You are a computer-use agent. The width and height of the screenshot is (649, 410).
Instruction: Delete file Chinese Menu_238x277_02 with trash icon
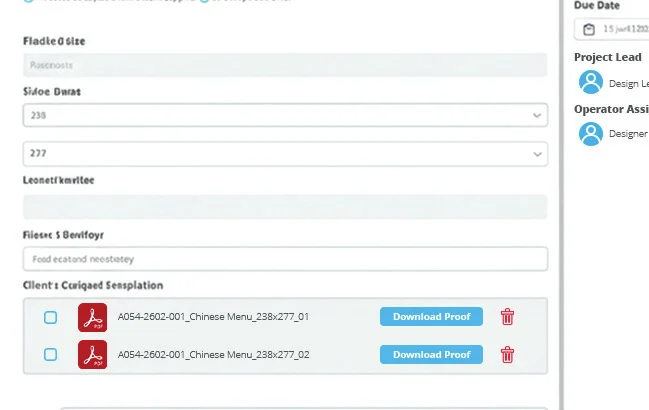[x=507, y=355]
